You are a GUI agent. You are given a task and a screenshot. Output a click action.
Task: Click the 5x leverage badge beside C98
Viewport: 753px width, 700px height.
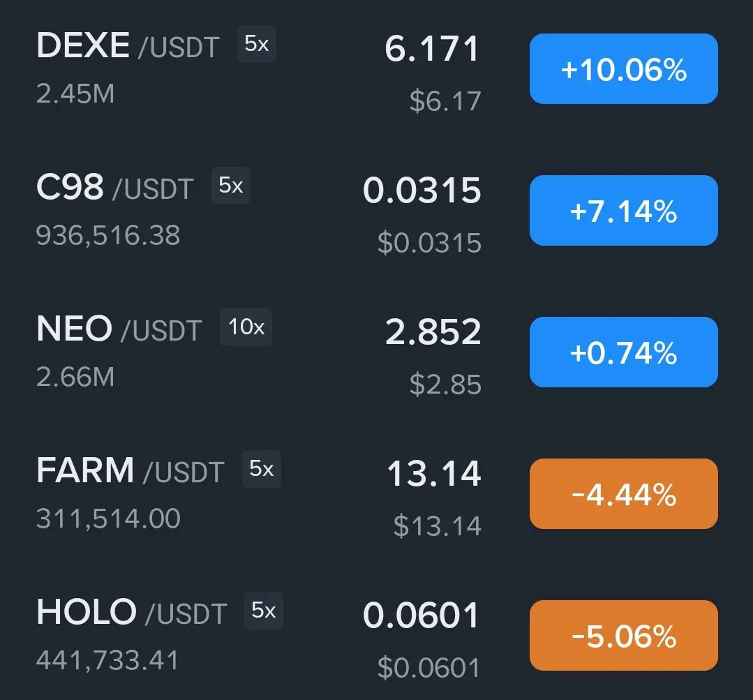point(231,186)
